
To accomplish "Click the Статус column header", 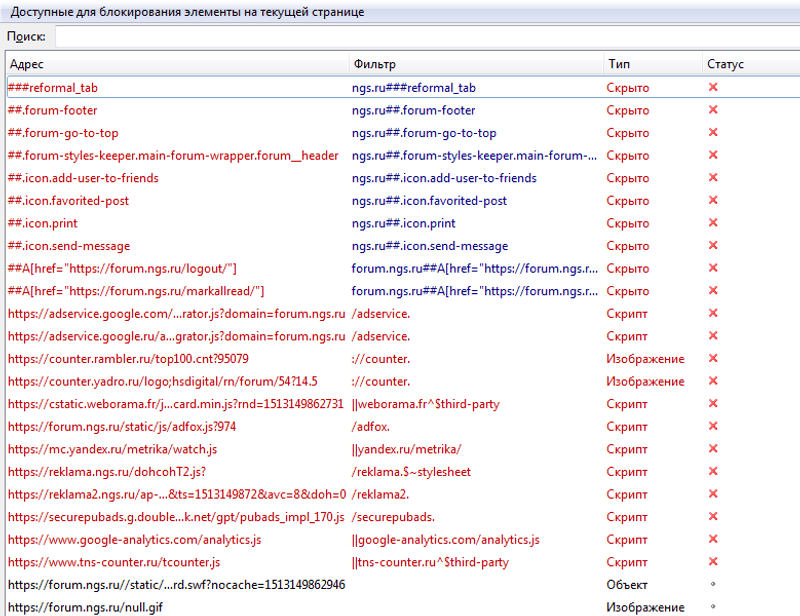I will tap(748, 64).
